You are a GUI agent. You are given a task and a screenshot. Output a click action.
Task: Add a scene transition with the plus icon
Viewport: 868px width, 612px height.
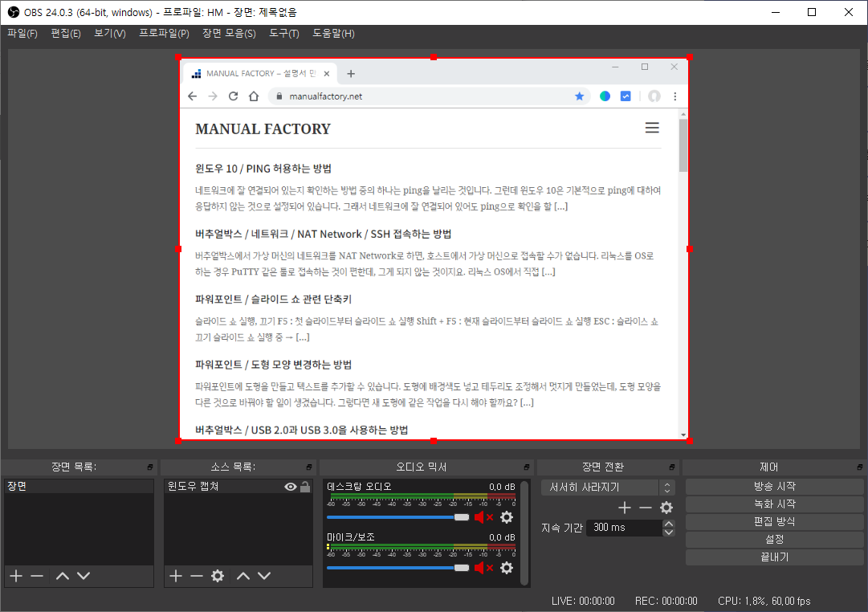(625, 508)
